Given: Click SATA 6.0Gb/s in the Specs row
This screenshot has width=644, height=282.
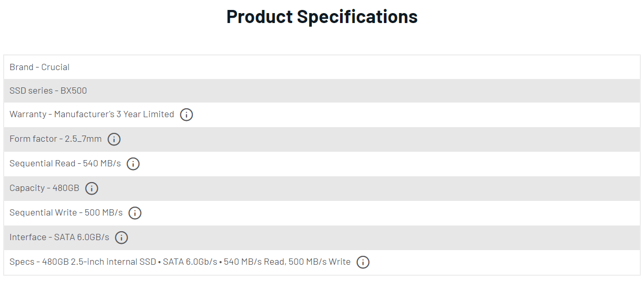Looking at the screenshot, I should 190,262.
